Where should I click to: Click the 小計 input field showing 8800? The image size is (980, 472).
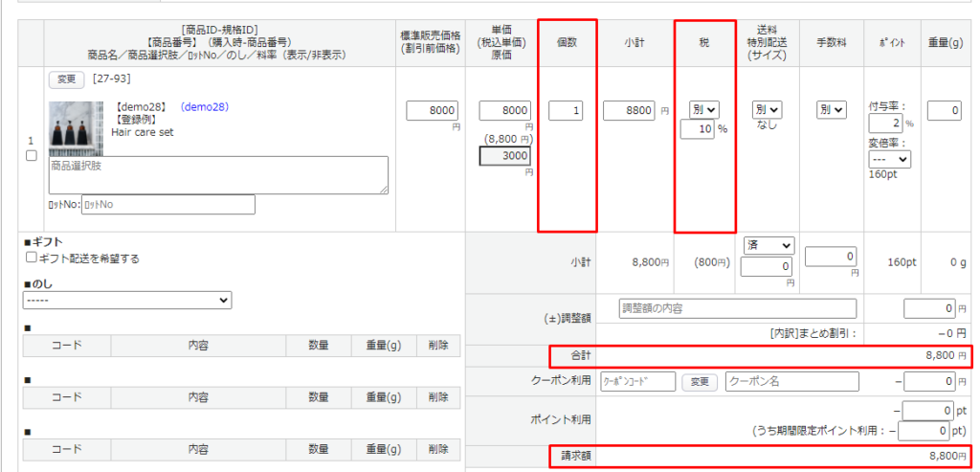tap(630, 111)
